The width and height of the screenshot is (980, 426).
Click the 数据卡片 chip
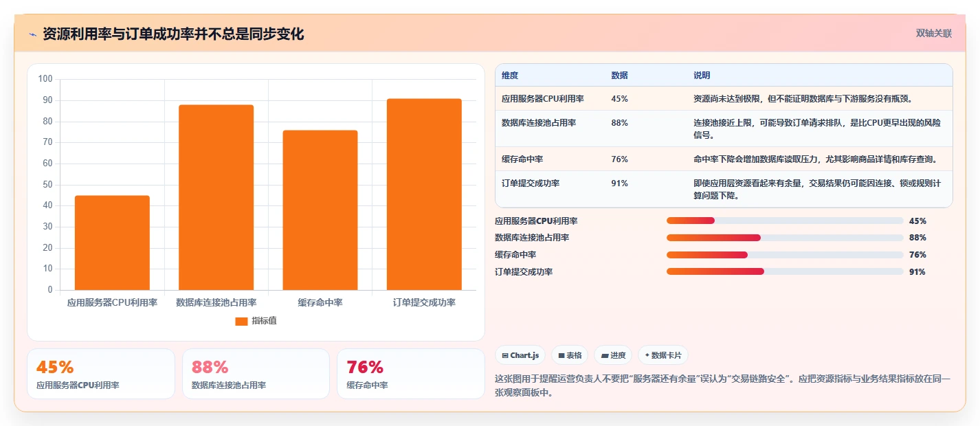[x=662, y=355]
